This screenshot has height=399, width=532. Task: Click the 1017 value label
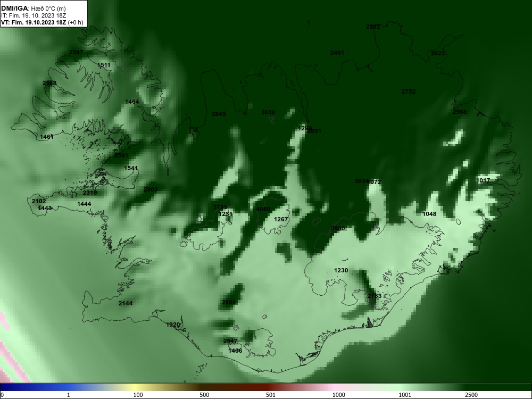tap(483, 180)
